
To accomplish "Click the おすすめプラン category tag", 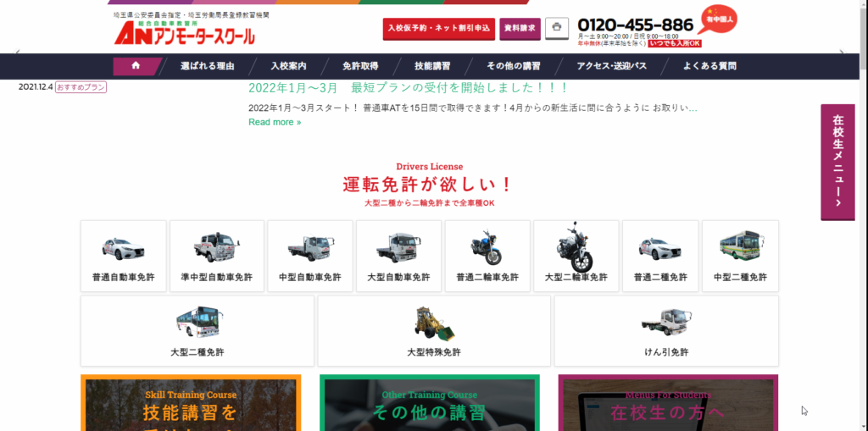I will click(81, 87).
